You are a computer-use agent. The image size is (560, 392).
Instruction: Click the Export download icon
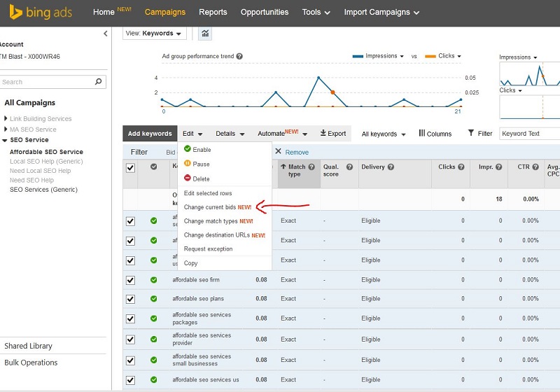pyautogui.click(x=323, y=133)
